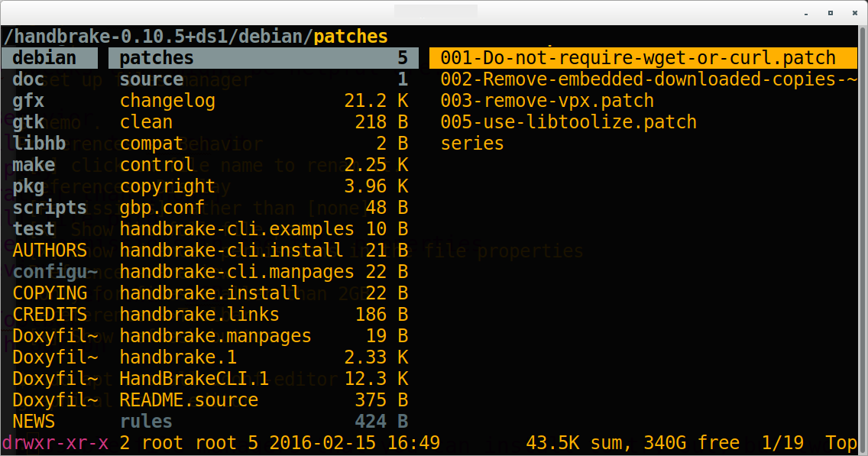
Task: Open the gfx directory
Action: 28,101
